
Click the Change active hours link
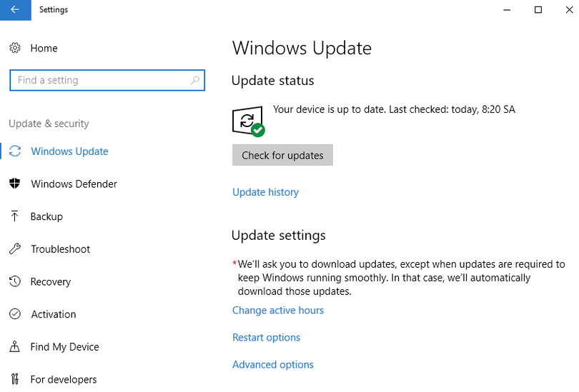278,311
